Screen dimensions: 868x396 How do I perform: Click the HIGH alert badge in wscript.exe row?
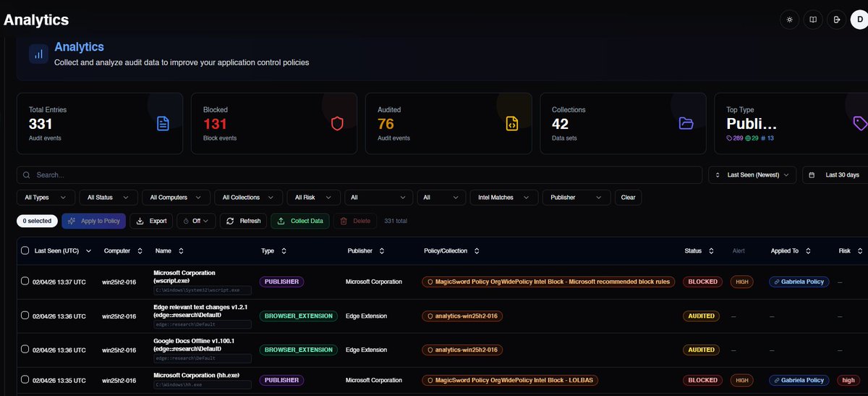click(741, 282)
